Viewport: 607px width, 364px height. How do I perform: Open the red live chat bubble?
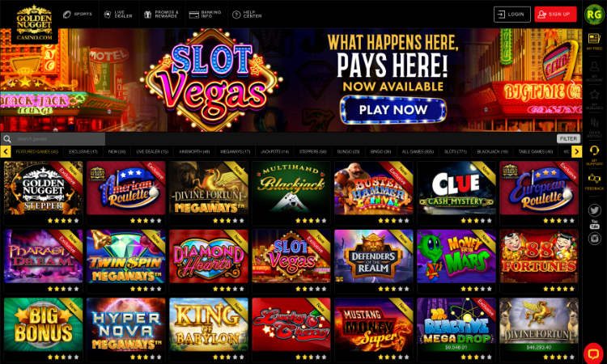tap(592, 353)
